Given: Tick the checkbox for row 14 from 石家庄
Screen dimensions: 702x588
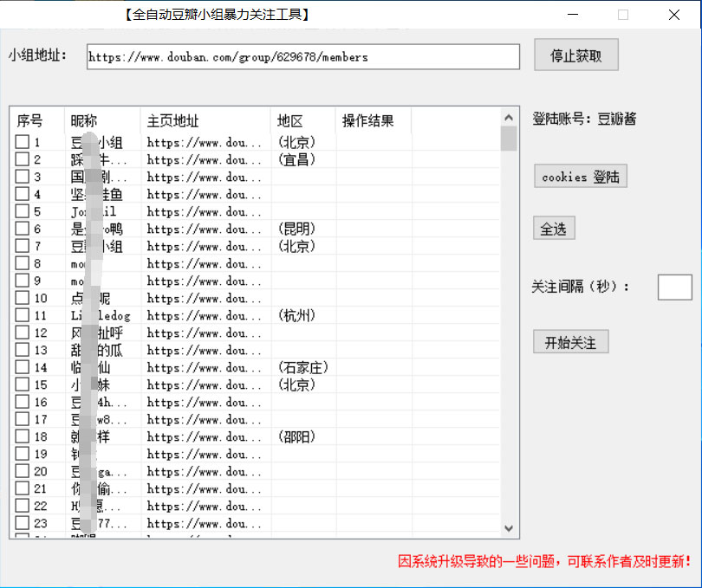Looking at the screenshot, I should (23, 367).
